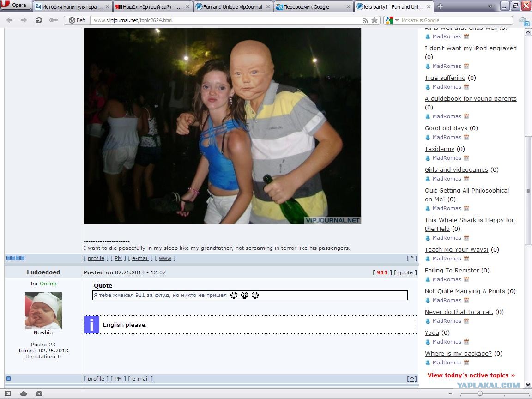Open Ludoedoed post's PM link
Screen dimensions: 532x399
118,379
